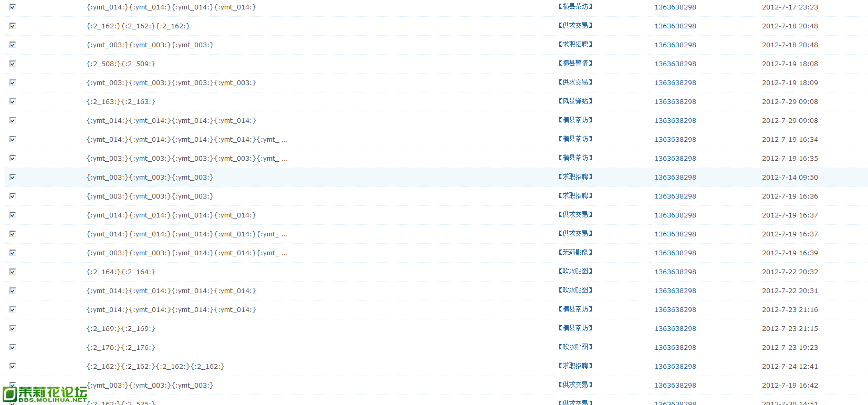This screenshot has width=868, height=405.
Task: Open user 1363638298 in 2012-7-29 09:08 风景驿站 row
Action: coord(675,102)
